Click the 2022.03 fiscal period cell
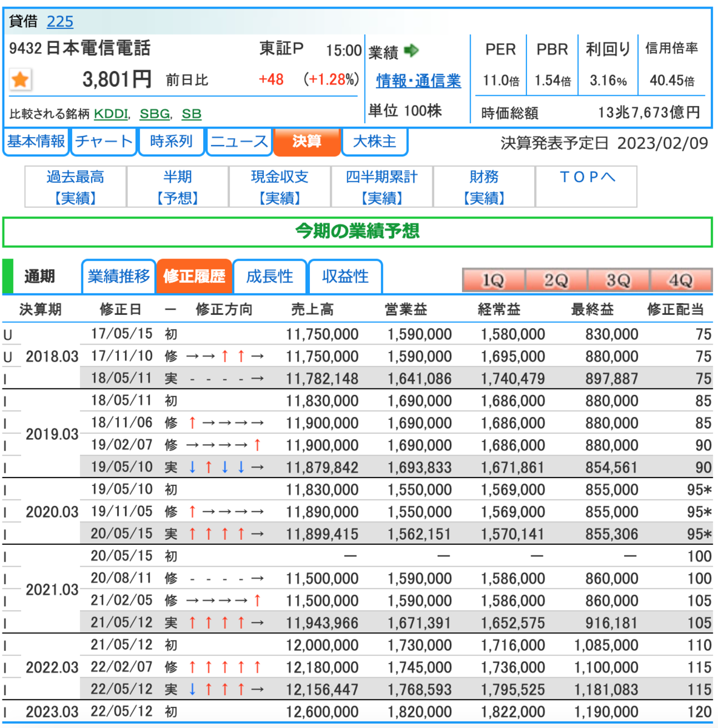This screenshot has width=718, height=728. pos(52,667)
